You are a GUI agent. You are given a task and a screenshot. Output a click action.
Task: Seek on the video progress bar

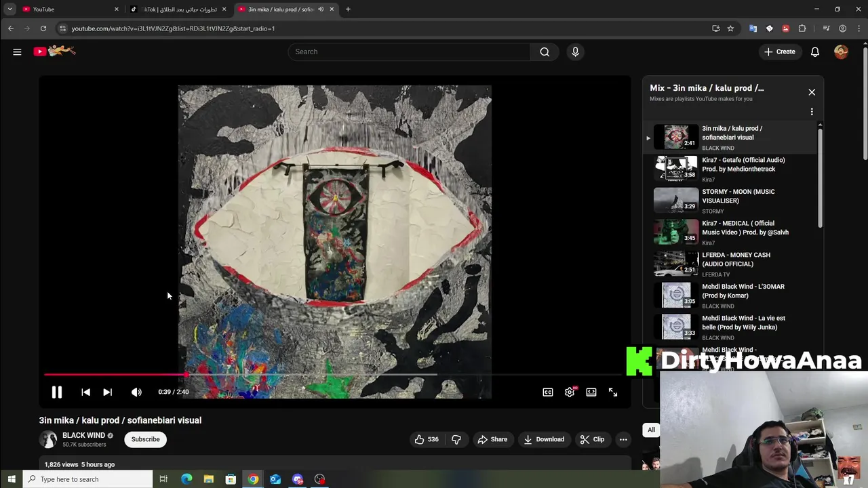tap(332, 374)
